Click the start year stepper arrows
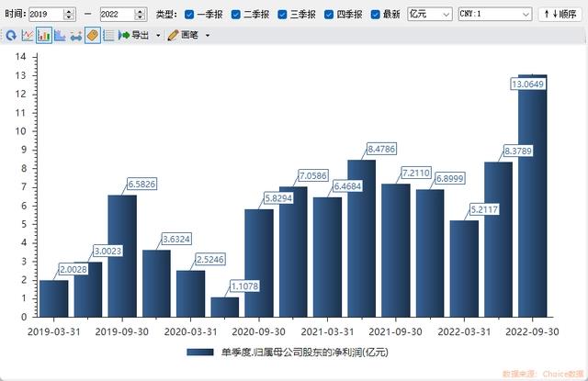Image resolution: width=588 pixels, height=381 pixels. (69, 15)
